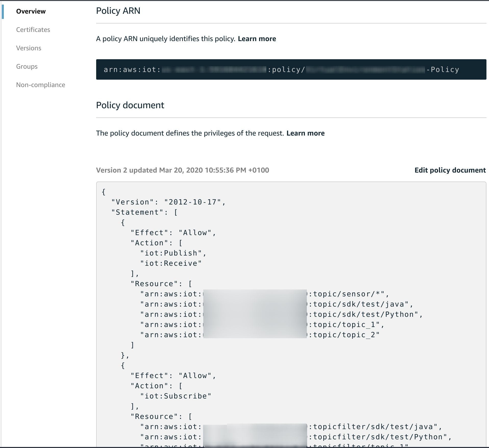Select the Overview sidebar tab
The image size is (489, 448).
(31, 11)
